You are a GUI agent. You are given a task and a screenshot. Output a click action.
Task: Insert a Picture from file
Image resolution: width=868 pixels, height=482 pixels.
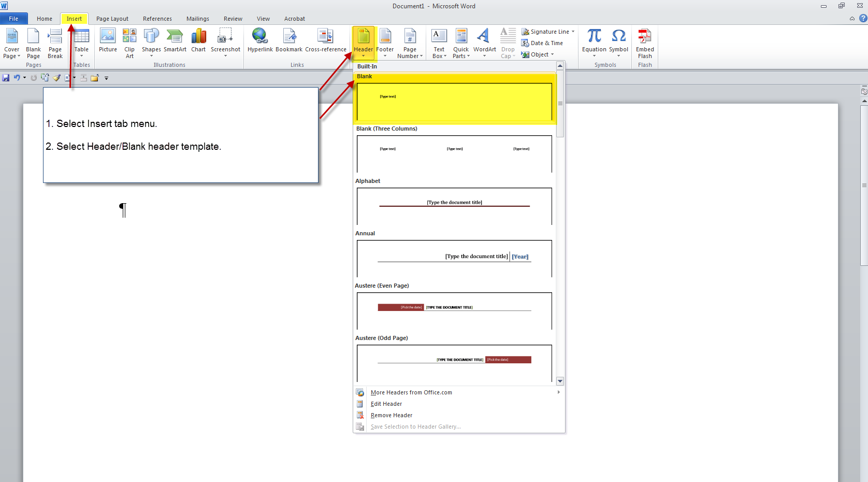pyautogui.click(x=108, y=40)
